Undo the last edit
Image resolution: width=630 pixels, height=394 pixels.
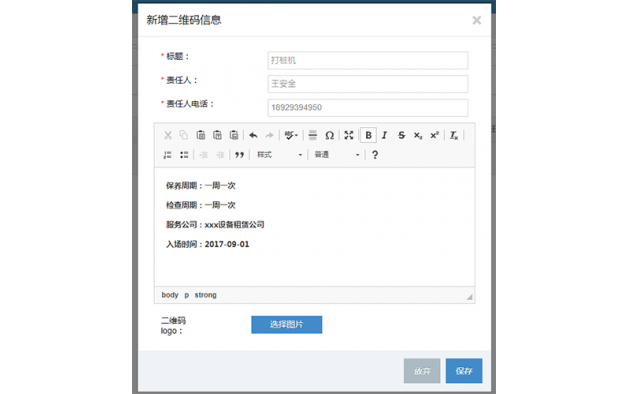coord(253,135)
